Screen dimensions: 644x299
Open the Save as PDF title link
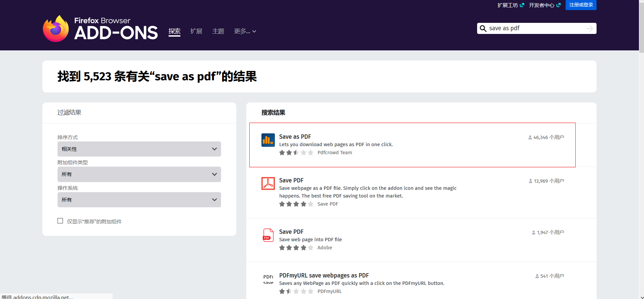point(295,137)
